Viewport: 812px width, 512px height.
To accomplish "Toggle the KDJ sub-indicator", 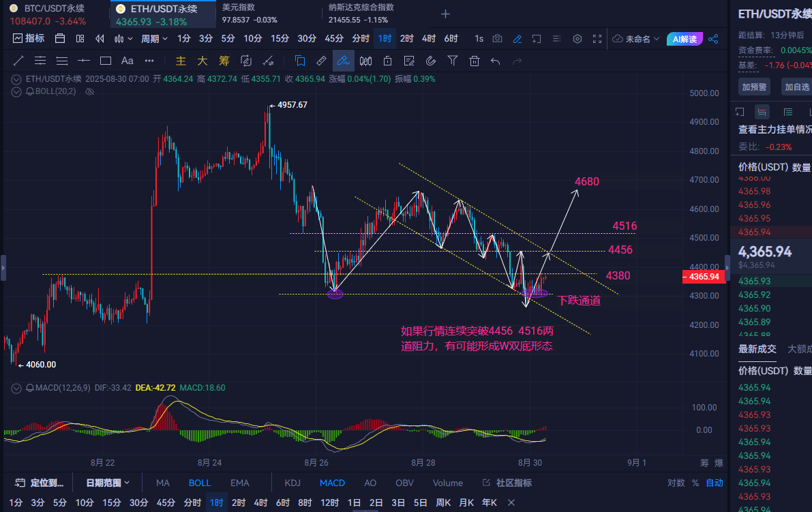I will (x=292, y=483).
